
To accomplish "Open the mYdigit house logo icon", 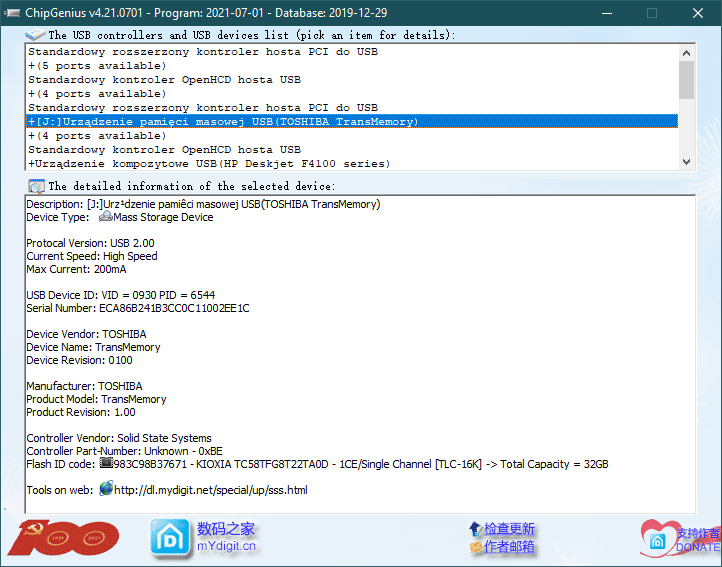I will coord(170,538).
